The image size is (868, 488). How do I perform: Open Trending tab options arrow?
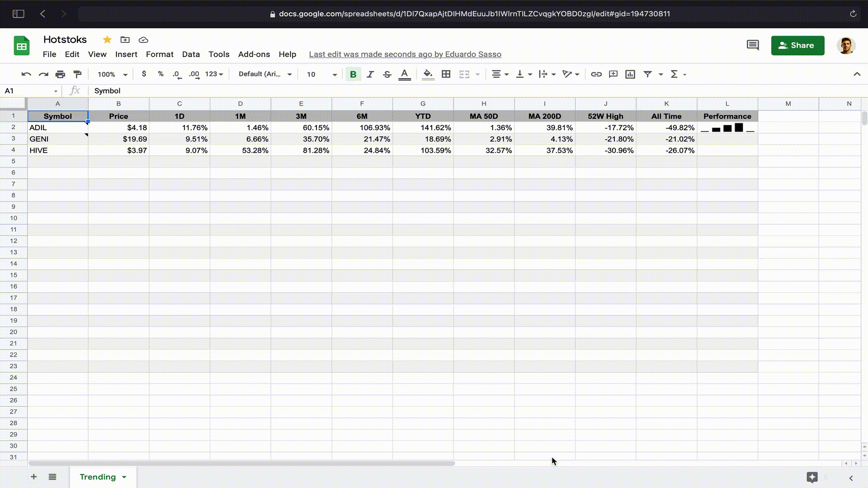(124, 477)
